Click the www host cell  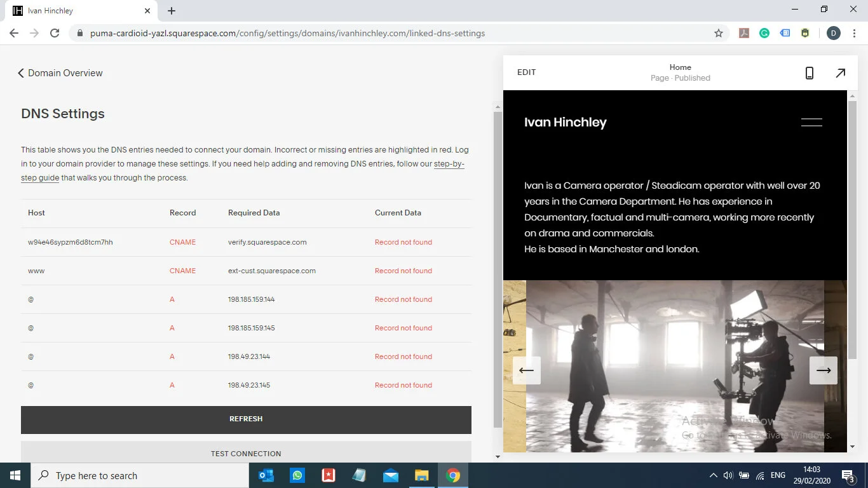(36, 271)
